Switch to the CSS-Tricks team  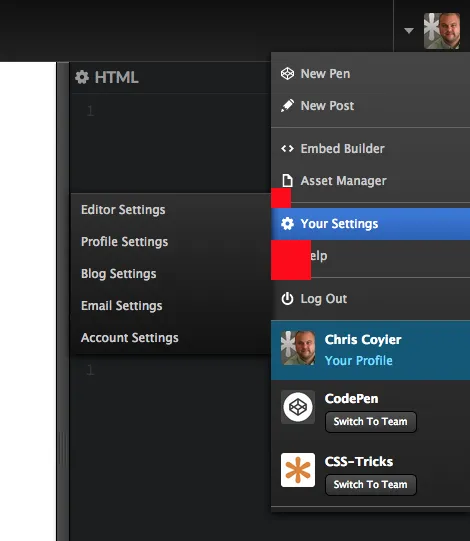point(371,485)
